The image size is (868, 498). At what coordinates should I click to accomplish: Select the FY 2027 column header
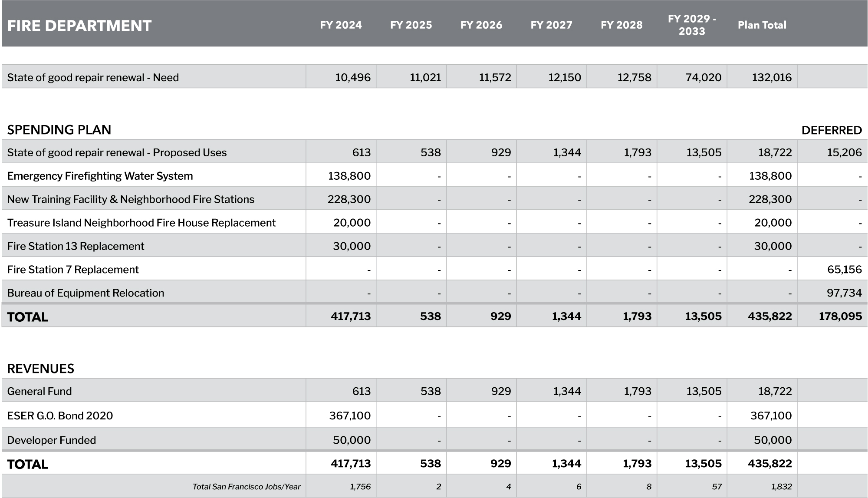click(552, 25)
